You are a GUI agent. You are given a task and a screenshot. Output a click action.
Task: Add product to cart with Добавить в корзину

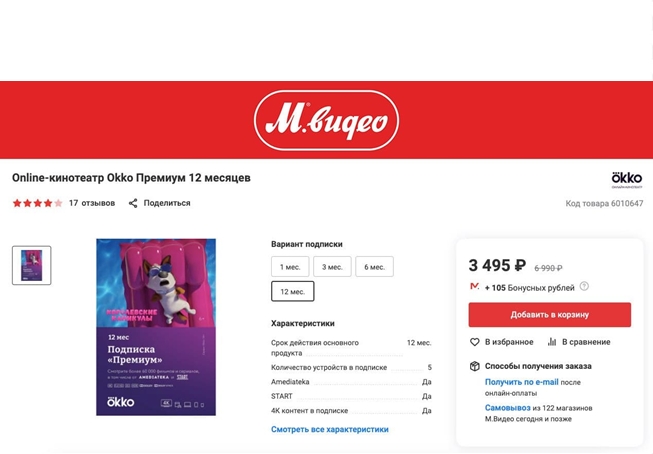(x=550, y=314)
